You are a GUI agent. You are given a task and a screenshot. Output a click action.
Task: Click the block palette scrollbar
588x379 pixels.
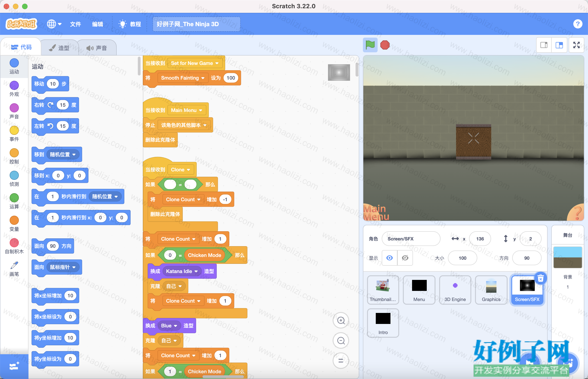(x=139, y=66)
